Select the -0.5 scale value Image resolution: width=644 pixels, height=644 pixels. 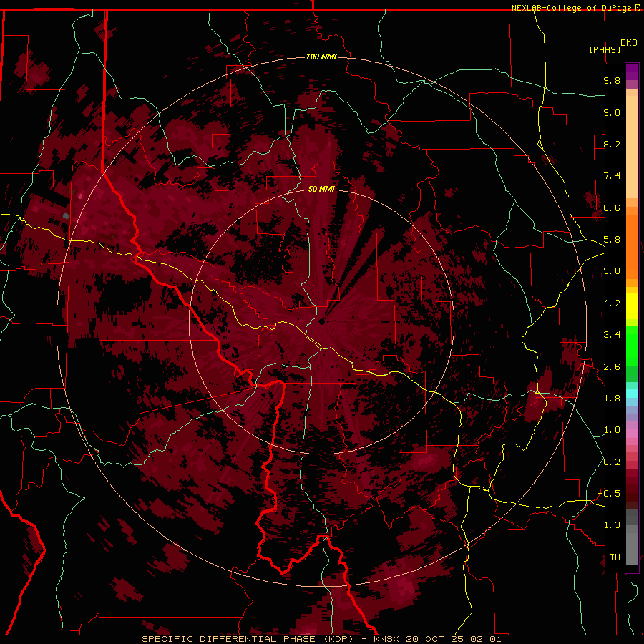tap(609, 494)
